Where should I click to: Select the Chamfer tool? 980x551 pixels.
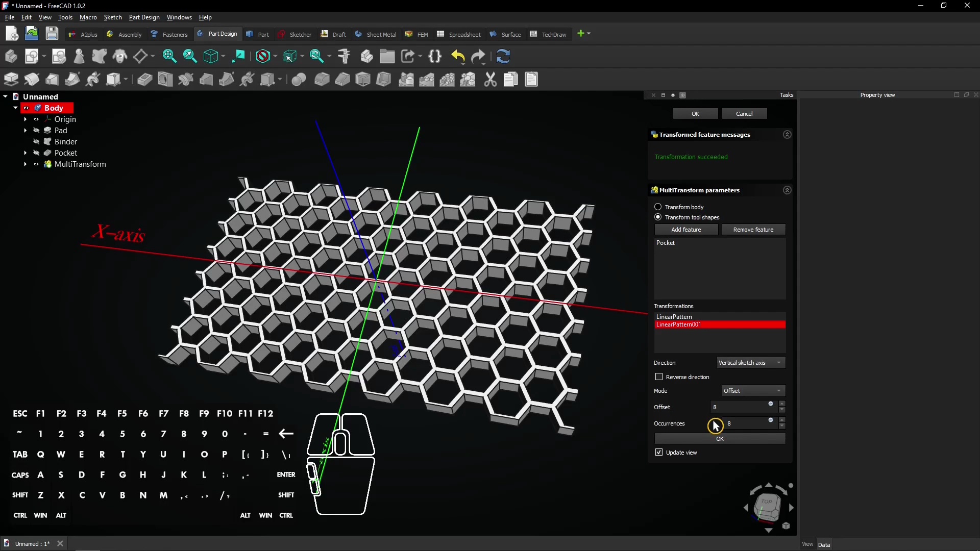coord(342,79)
